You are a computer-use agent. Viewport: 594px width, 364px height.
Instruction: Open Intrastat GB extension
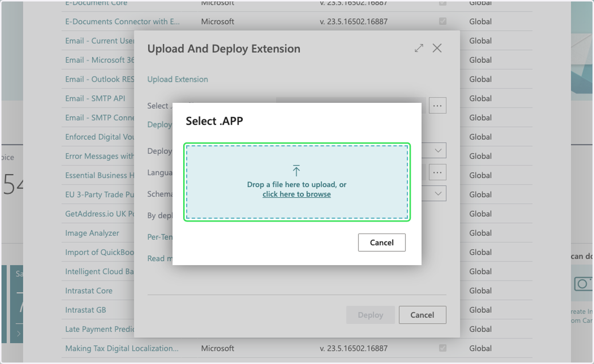pos(86,310)
